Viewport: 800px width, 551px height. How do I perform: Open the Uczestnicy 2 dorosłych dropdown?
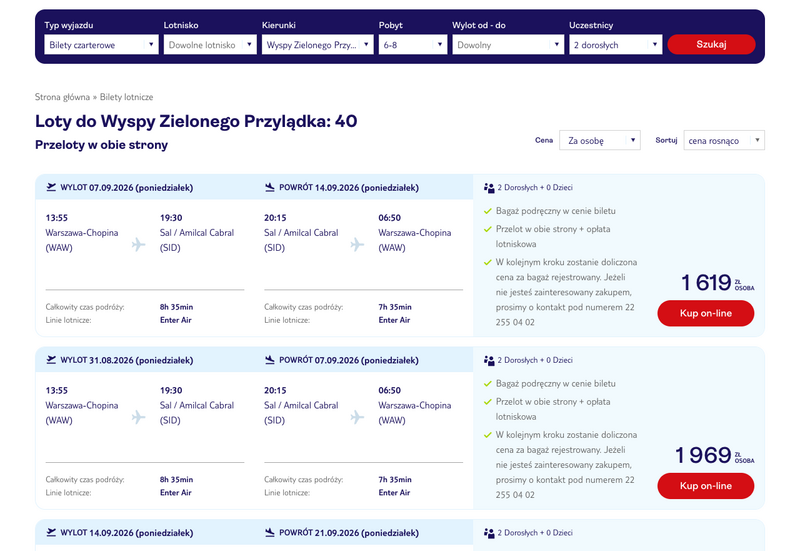(615, 44)
